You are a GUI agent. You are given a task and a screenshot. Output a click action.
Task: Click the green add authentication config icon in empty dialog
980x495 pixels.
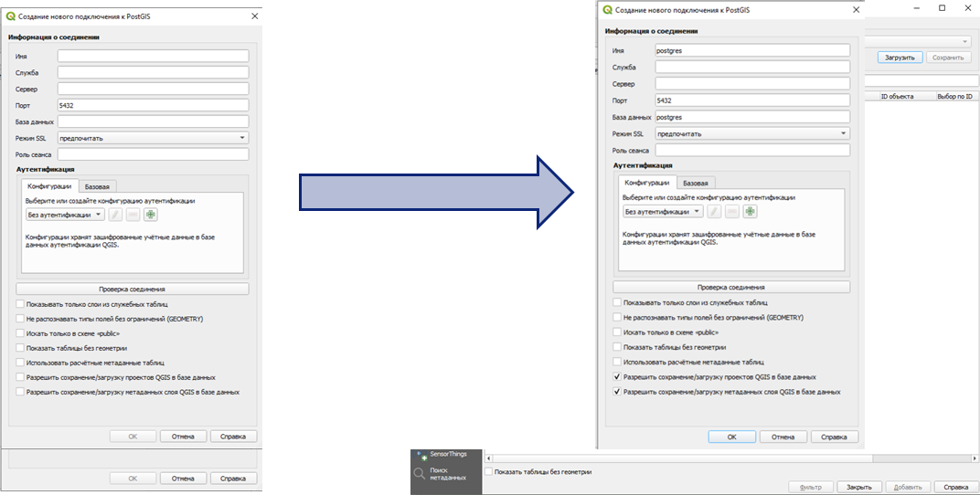[x=150, y=215]
